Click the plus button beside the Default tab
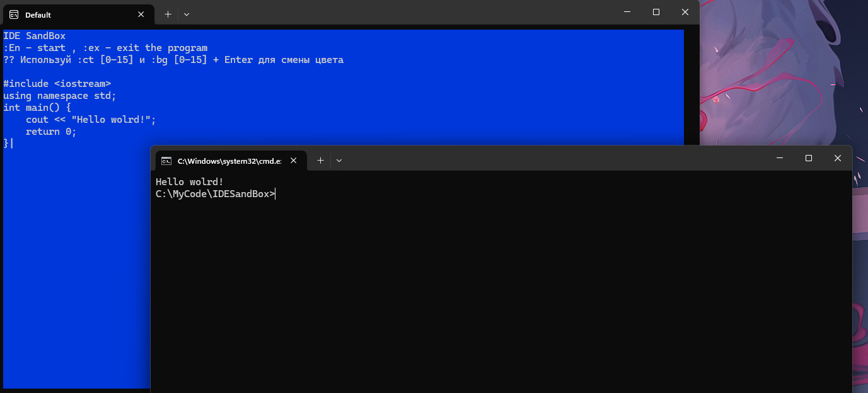 (167, 14)
